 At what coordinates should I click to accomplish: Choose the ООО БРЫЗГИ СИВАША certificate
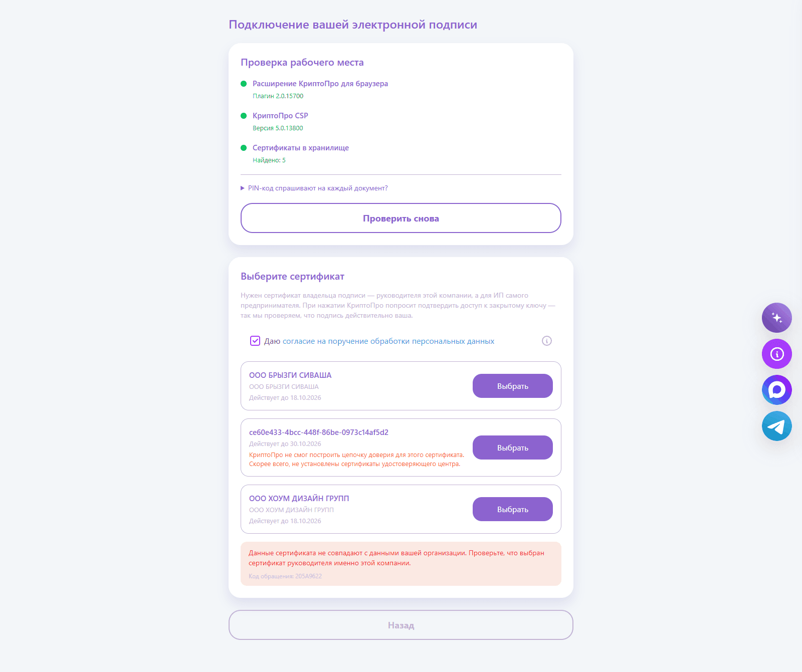(513, 386)
